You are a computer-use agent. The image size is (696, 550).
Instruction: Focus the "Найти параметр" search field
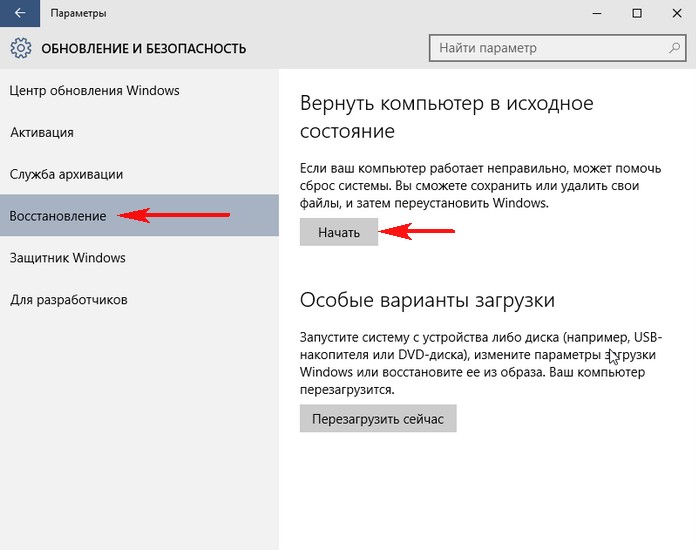(558, 48)
